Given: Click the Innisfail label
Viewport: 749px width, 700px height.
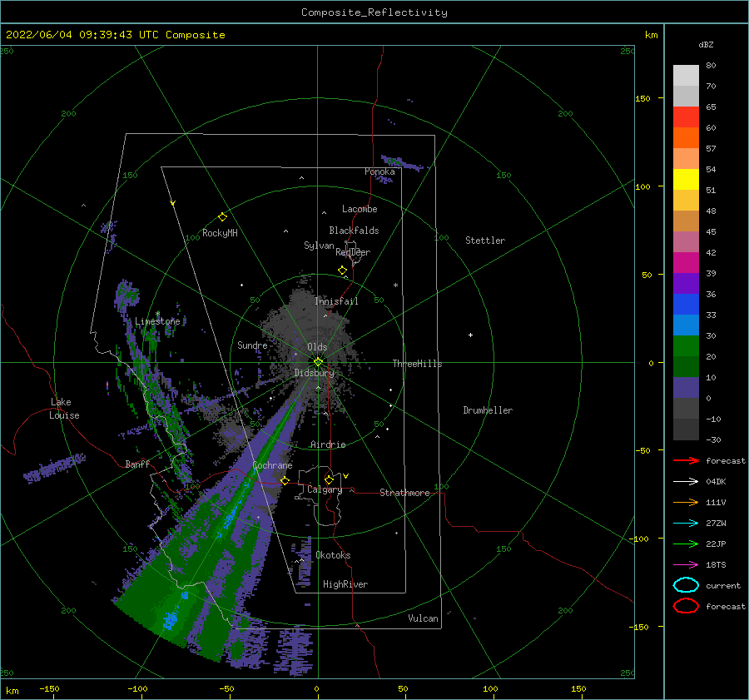Looking at the screenshot, I should pyautogui.click(x=336, y=301).
